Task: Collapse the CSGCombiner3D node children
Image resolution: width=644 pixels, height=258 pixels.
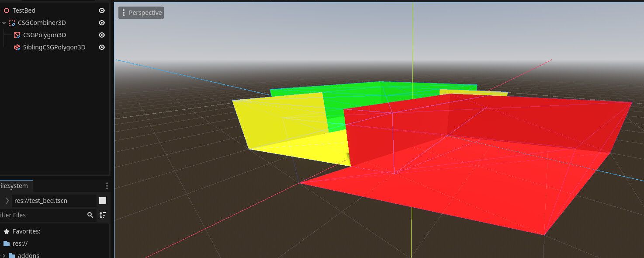Action: (3, 23)
